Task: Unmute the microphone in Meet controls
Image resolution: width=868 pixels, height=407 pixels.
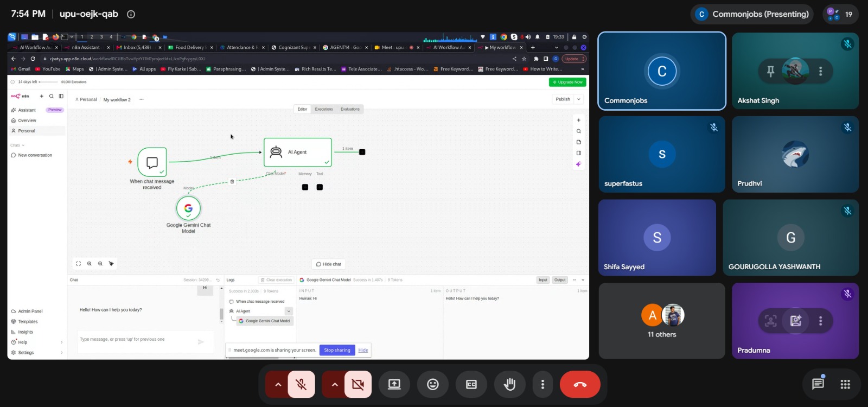Action: tap(301, 384)
